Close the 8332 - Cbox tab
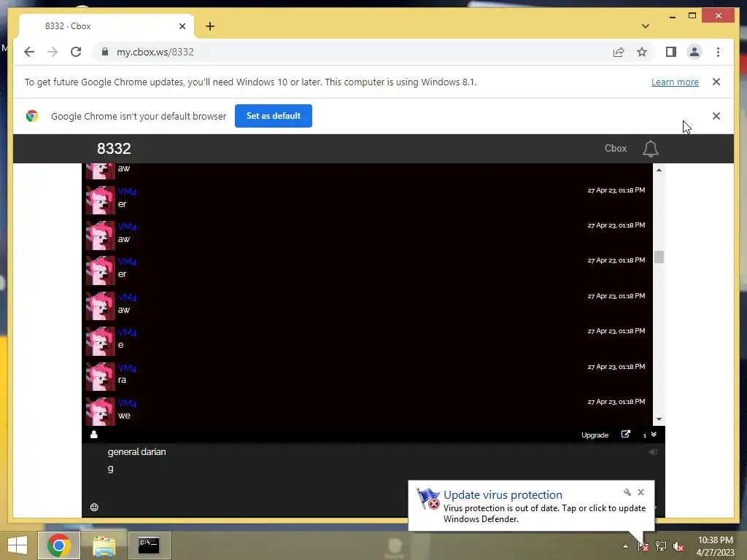 pyautogui.click(x=182, y=26)
